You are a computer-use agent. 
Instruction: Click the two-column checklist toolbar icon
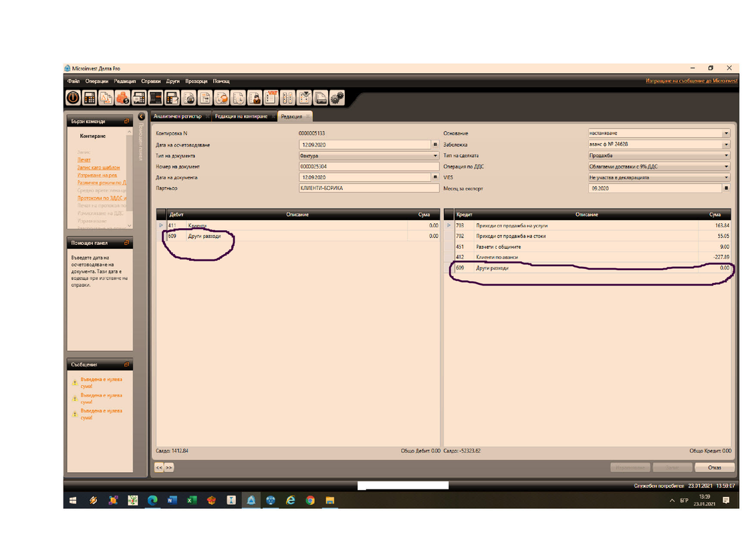point(287,98)
